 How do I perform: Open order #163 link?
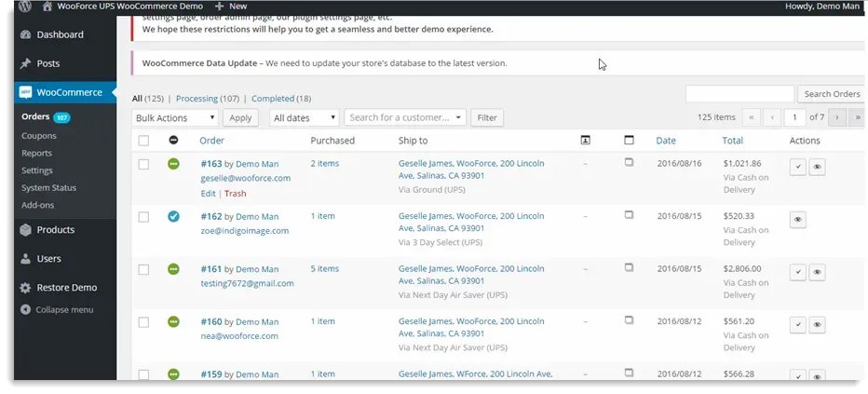point(210,164)
